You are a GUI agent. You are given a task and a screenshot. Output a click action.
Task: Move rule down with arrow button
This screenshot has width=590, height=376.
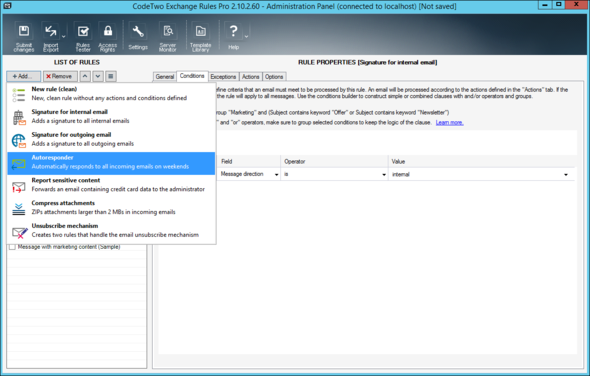(x=98, y=76)
